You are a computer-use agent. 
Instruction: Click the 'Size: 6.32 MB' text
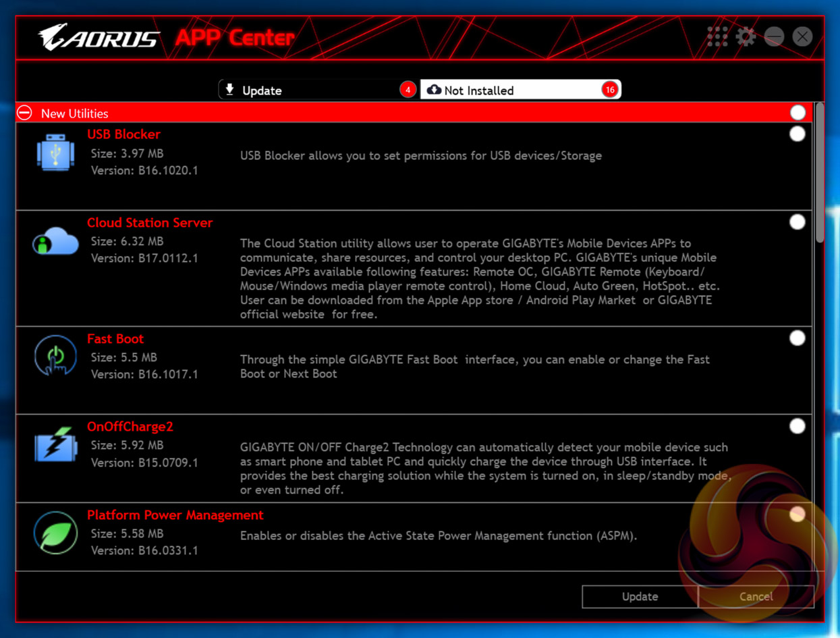point(127,242)
